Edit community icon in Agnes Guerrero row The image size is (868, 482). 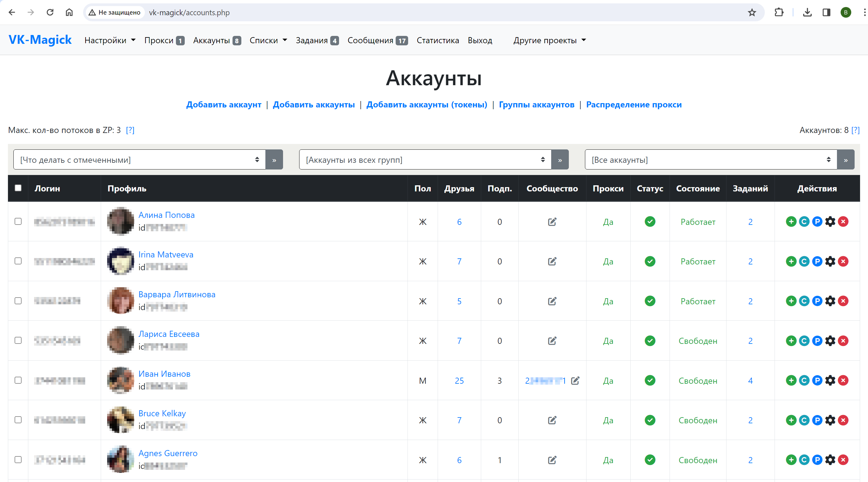click(x=552, y=460)
